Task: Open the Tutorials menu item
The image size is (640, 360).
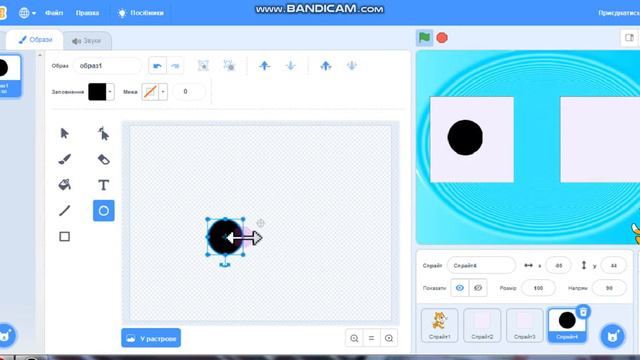Action: [x=141, y=13]
